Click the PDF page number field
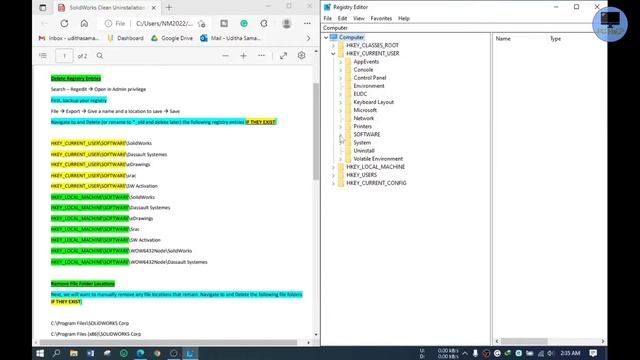Viewport: 640px width, 360px height. pyautogui.click(x=64, y=56)
